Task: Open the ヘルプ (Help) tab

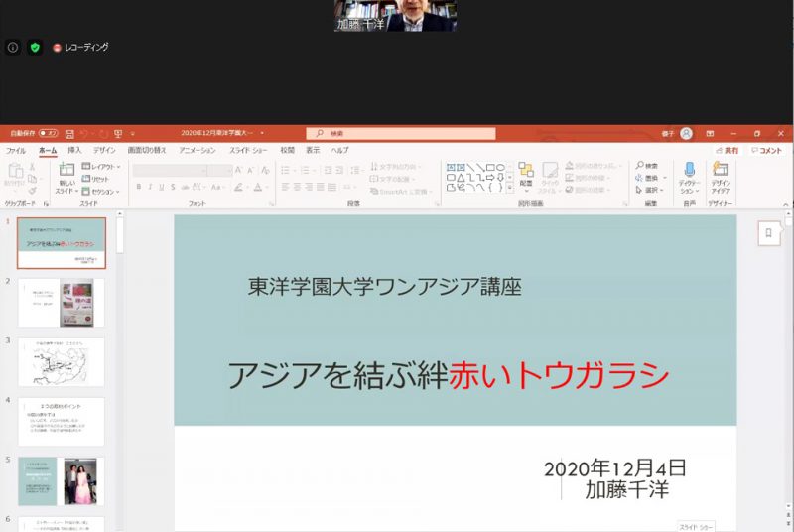Action: (339, 150)
